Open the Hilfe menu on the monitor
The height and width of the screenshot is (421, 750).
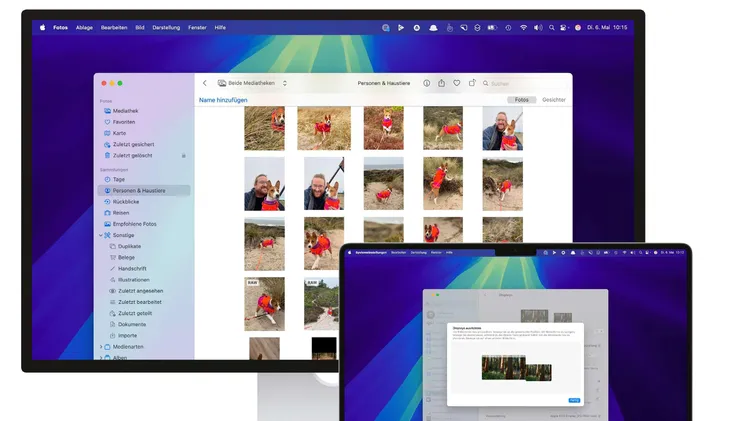220,28
